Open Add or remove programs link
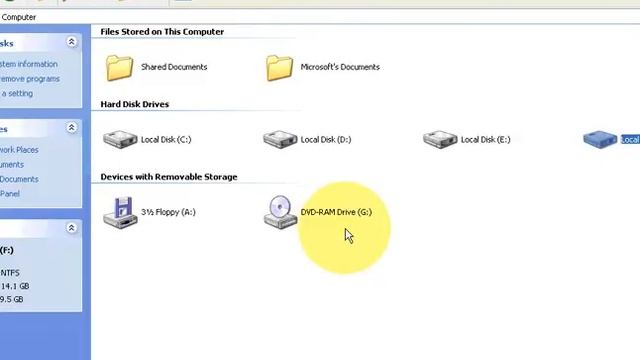 (30, 79)
